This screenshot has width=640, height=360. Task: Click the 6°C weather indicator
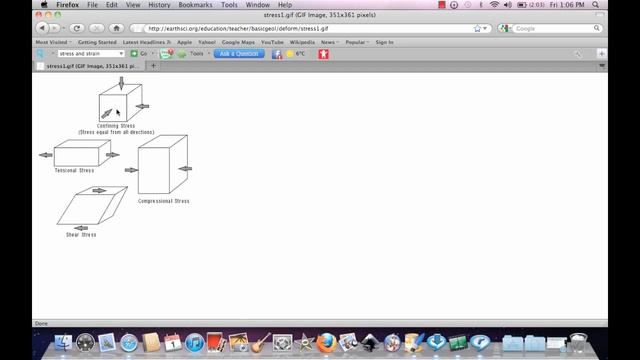pos(296,53)
